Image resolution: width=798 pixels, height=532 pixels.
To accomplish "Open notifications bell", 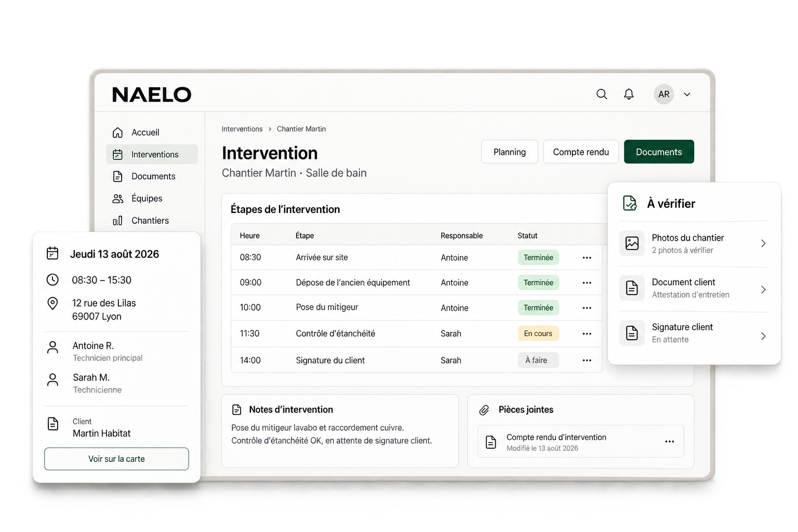I will pos(629,94).
